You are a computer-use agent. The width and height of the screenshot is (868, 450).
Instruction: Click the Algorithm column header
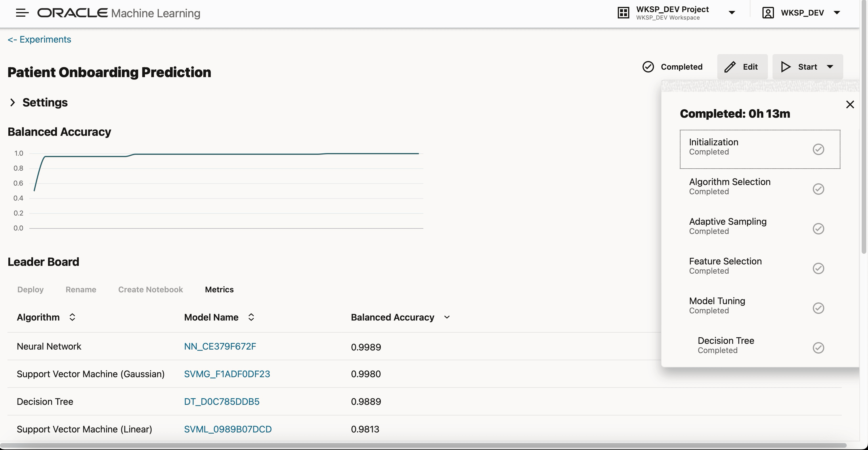tap(38, 317)
